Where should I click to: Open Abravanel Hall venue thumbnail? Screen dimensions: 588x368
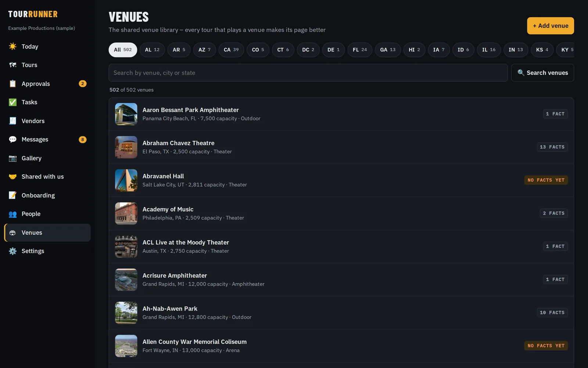pos(126,180)
